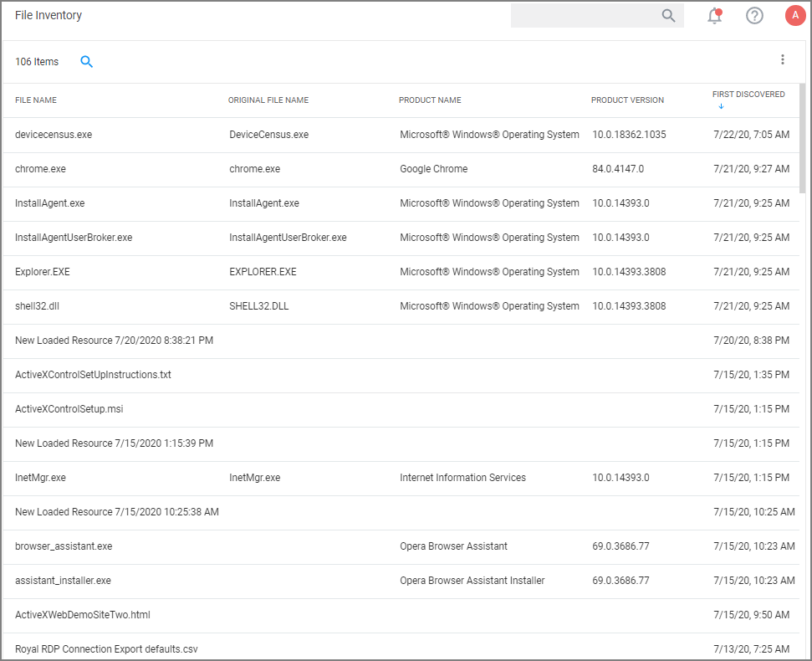Open details for devicecensus.exe
The width and height of the screenshot is (812, 661).
click(55, 134)
